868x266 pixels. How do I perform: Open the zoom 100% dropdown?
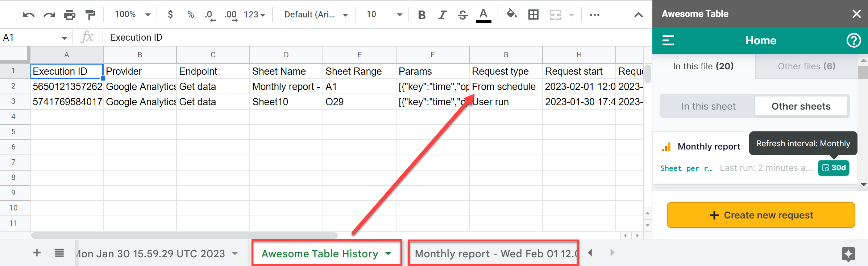click(132, 15)
